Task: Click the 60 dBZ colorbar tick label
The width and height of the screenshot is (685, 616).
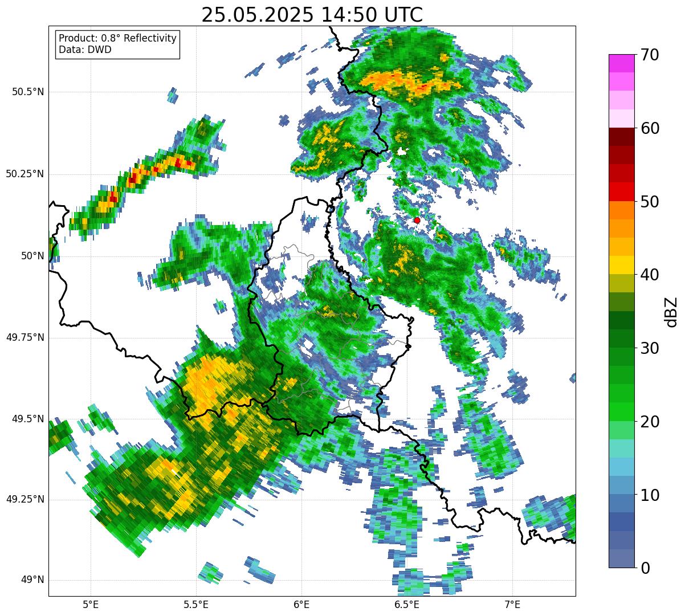Action: click(x=650, y=128)
